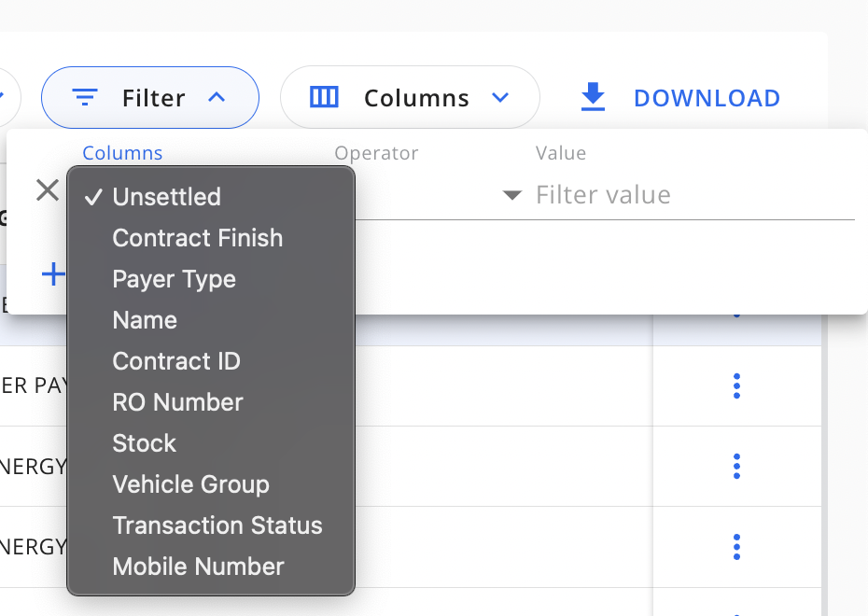Select Unsettled in the columns list
The image size is (868, 616).
210,197
